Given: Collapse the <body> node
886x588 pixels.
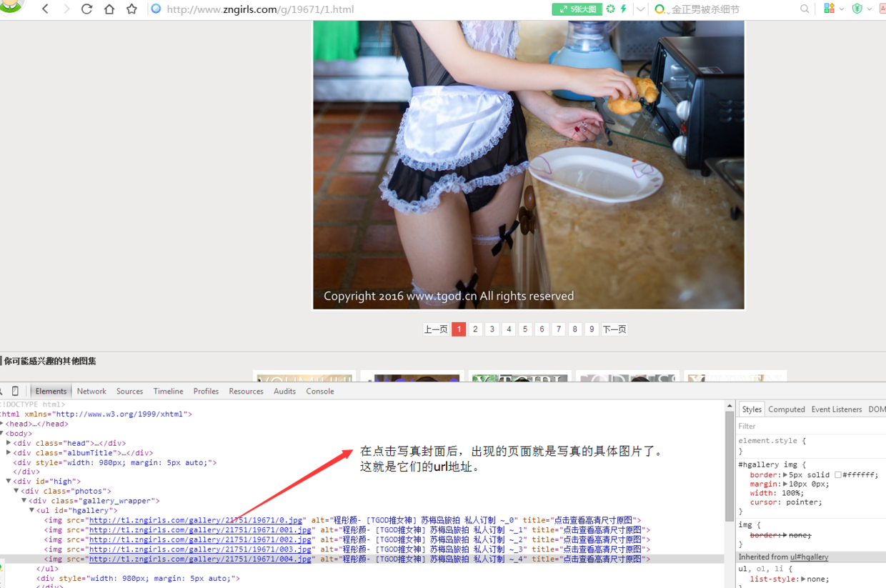Looking at the screenshot, I should pyautogui.click(x=2, y=434).
